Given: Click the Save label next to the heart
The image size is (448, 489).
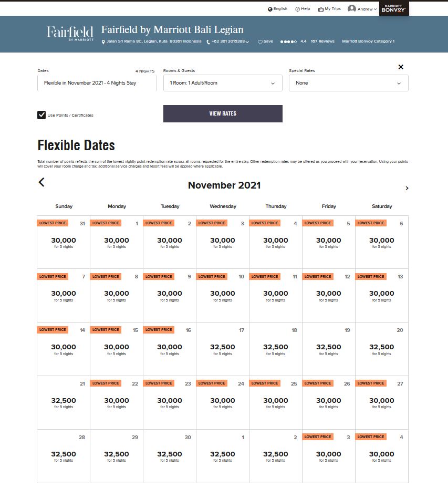Looking at the screenshot, I should pyautogui.click(x=268, y=41).
